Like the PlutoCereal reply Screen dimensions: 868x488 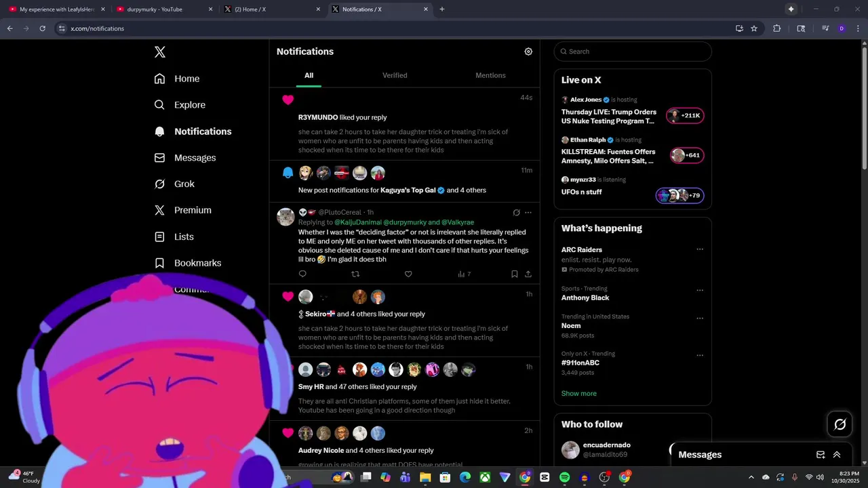pyautogui.click(x=408, y=274)
